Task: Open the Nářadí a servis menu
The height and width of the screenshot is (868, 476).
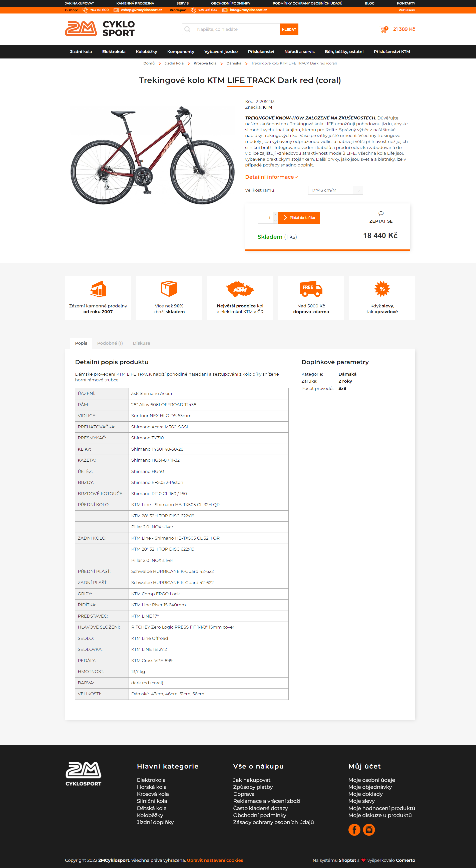Action: [x=299, y=51]
